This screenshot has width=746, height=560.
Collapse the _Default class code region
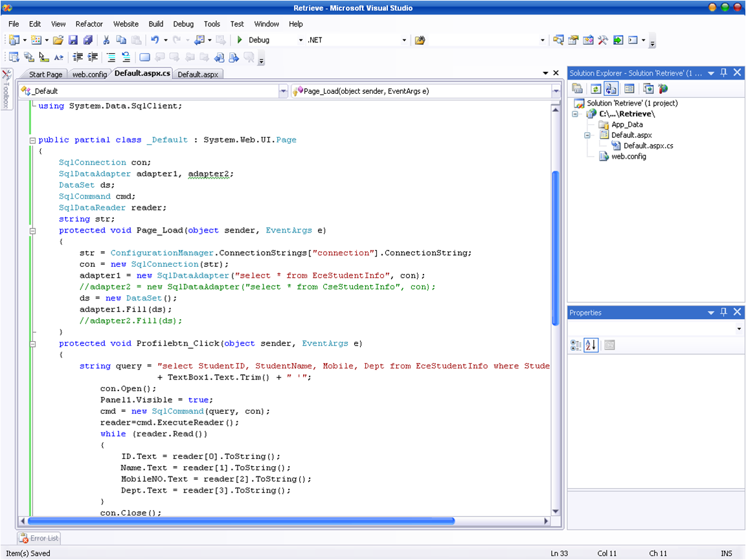[32, 140]
